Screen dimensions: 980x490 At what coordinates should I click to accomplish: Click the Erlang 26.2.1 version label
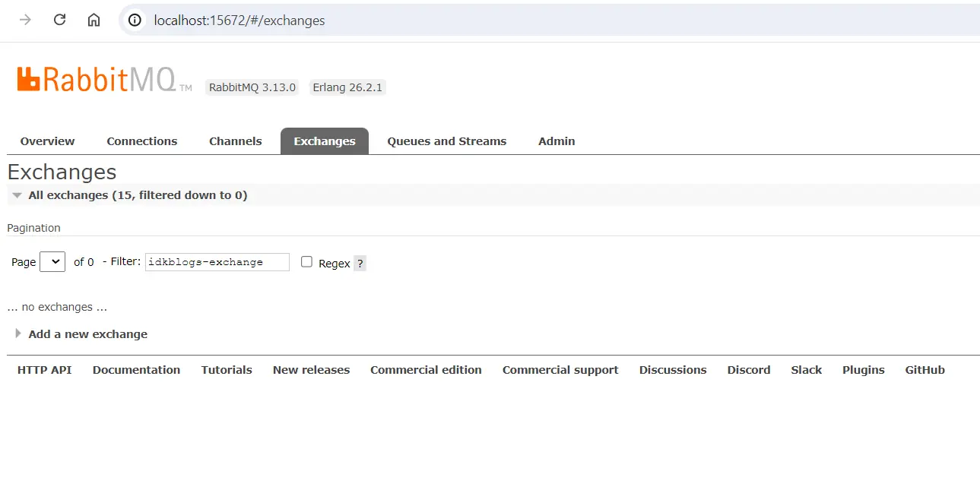click(x=347, y=87)
